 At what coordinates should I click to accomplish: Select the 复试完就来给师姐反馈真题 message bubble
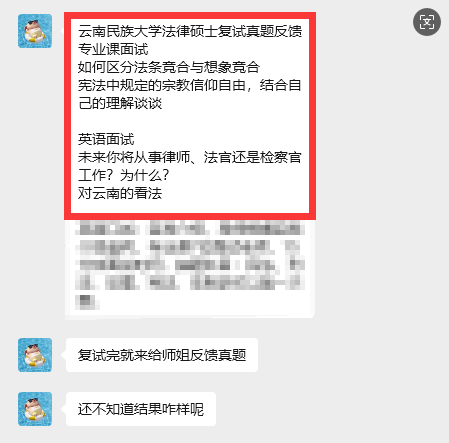162,355
